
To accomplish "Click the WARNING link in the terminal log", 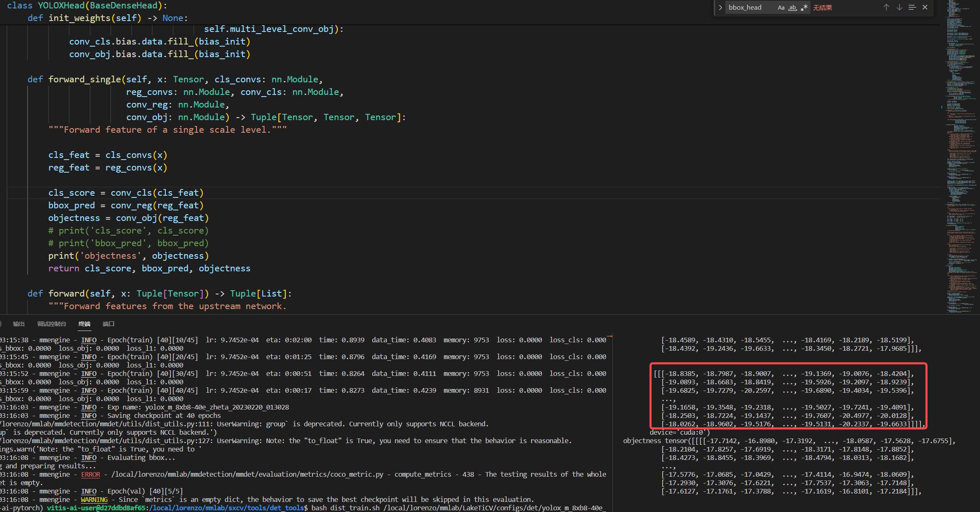I will tap(94, 499).
